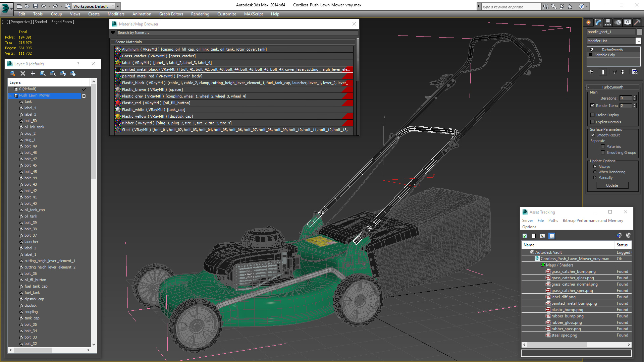644x362 pixels.
Task: Enable Separate by Smoothing Groups checkbox
Action: click(x=603, y=152)
